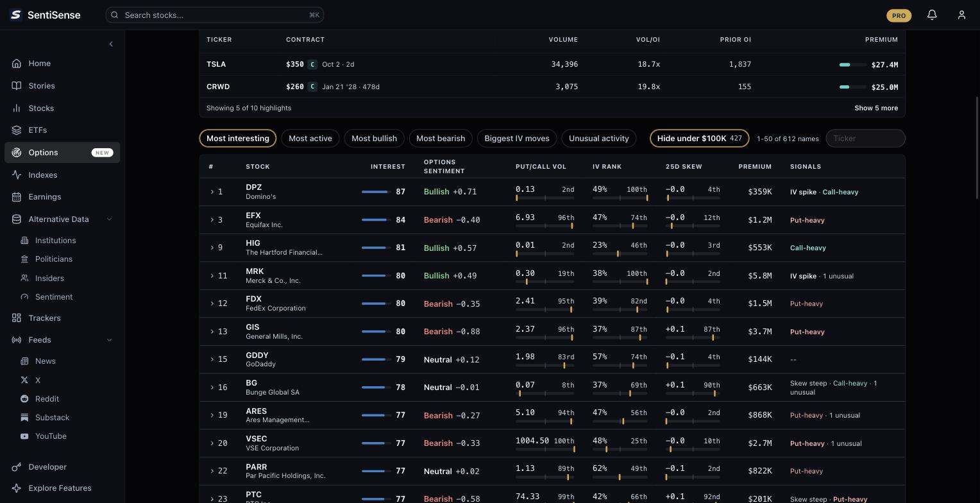The width and height of the screenshot is (980, 503).
Task: Select the Most active filter
Action: 310,139
